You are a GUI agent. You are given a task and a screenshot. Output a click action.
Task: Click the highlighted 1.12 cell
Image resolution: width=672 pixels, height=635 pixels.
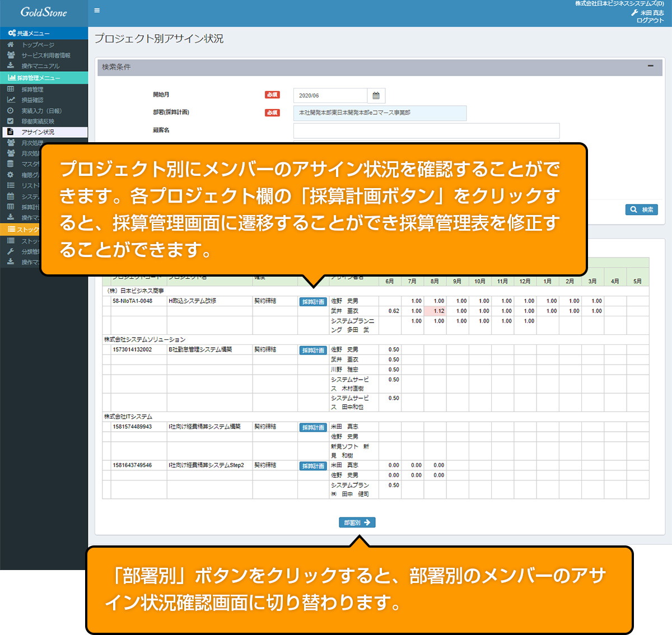(435, 311)
